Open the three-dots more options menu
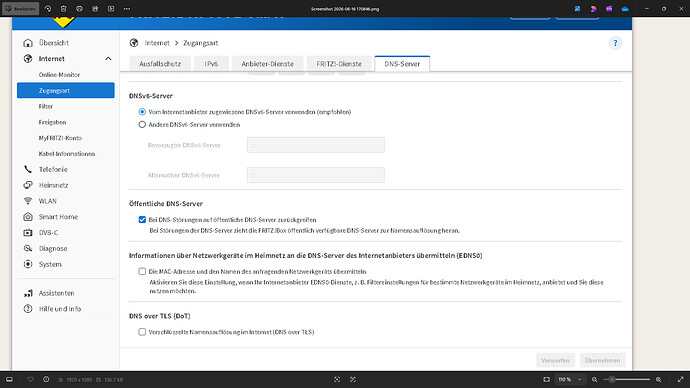The width and height of the screenshot is (690, 388). 127,8
